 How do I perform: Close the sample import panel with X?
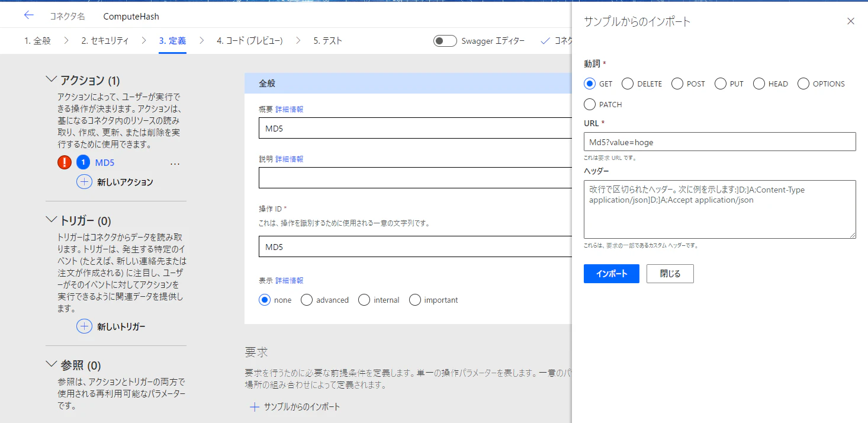point(851,21)
